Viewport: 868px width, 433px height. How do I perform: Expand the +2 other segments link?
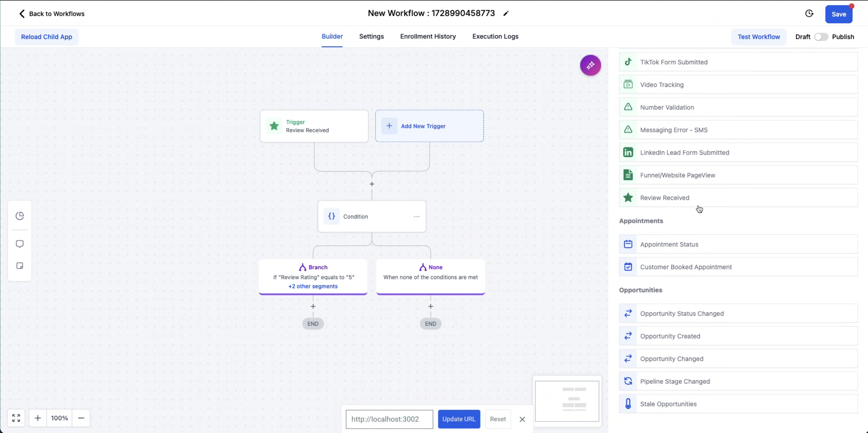click(313, 286)
